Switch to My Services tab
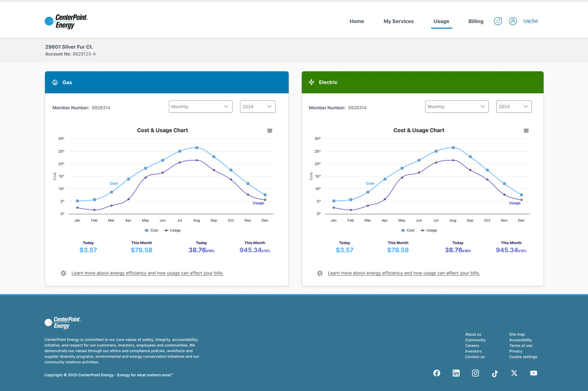 tap(398, 21)
